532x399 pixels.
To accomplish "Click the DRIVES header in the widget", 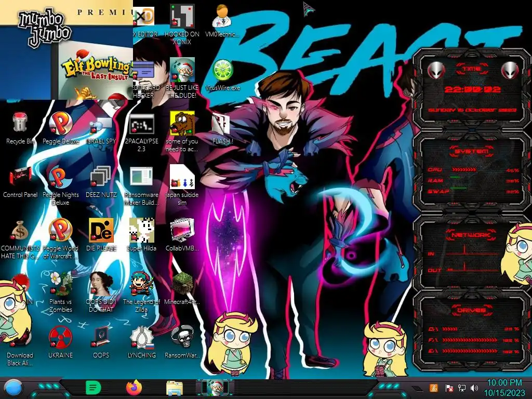I will coord(472,310).
